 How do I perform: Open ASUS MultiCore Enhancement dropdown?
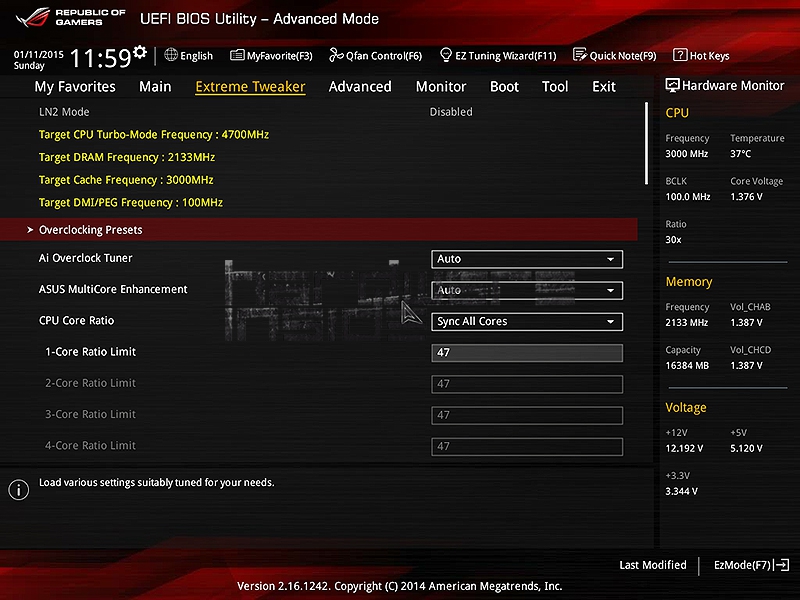(527, 291)
